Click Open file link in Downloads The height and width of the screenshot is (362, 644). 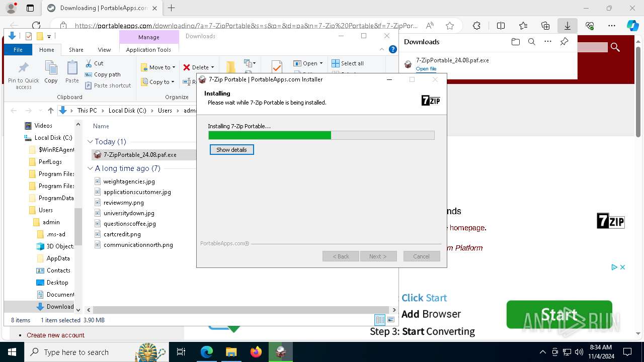(x=426, y=69)
